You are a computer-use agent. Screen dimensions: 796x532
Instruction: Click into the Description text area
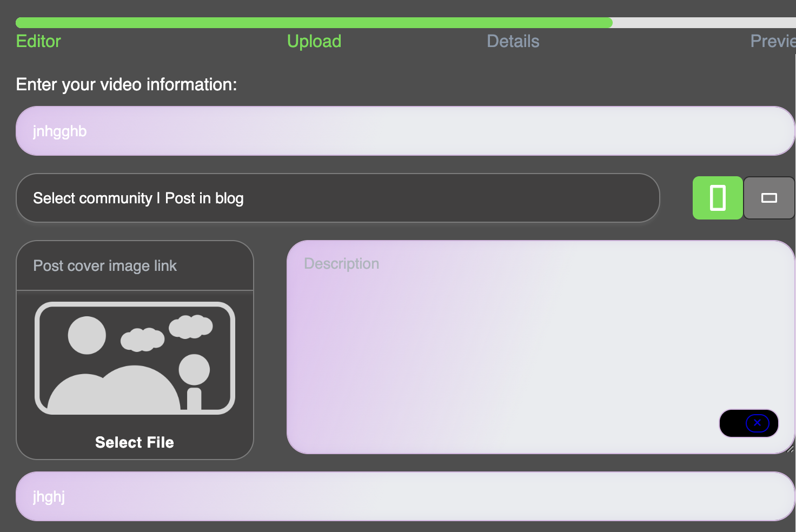click(x=541, y=347)
